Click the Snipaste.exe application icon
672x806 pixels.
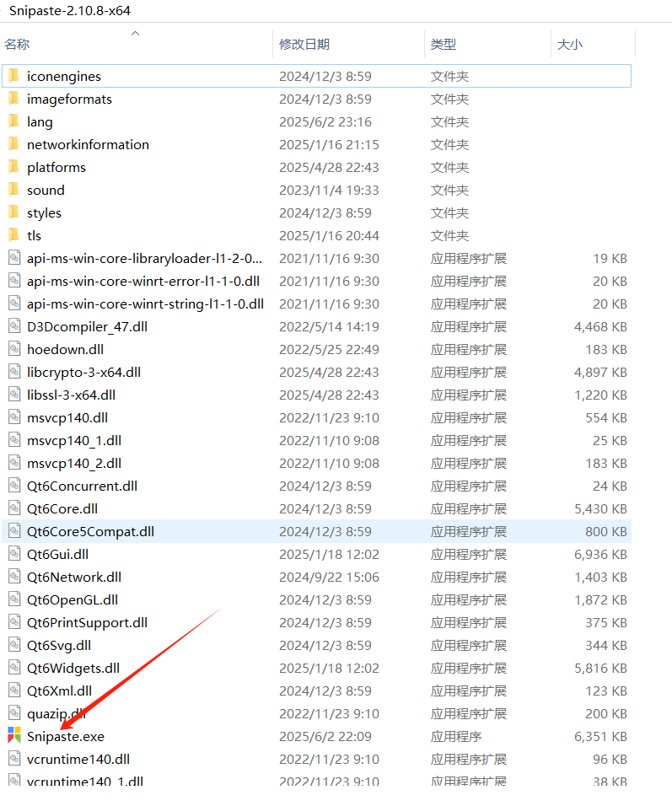point(14,736)
